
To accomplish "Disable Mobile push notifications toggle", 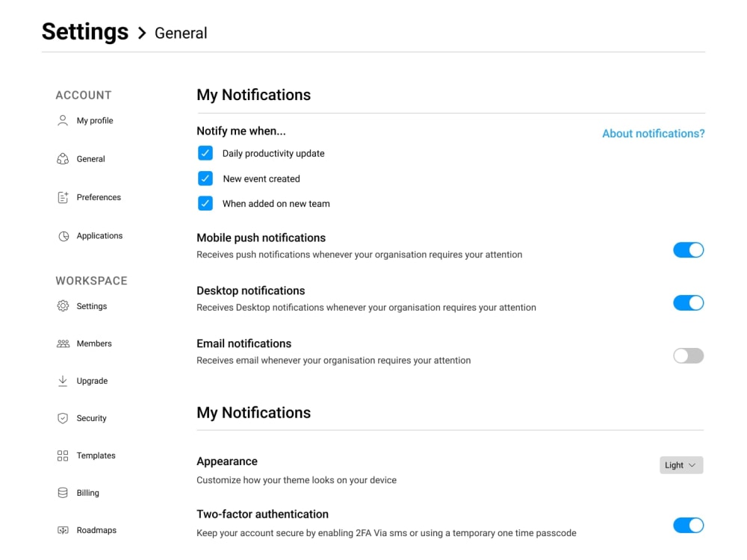I will 688,250.
